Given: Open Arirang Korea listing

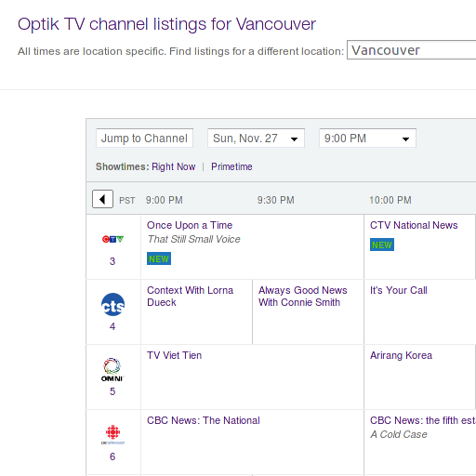Looking at the screenshot, I should [401, 355].
